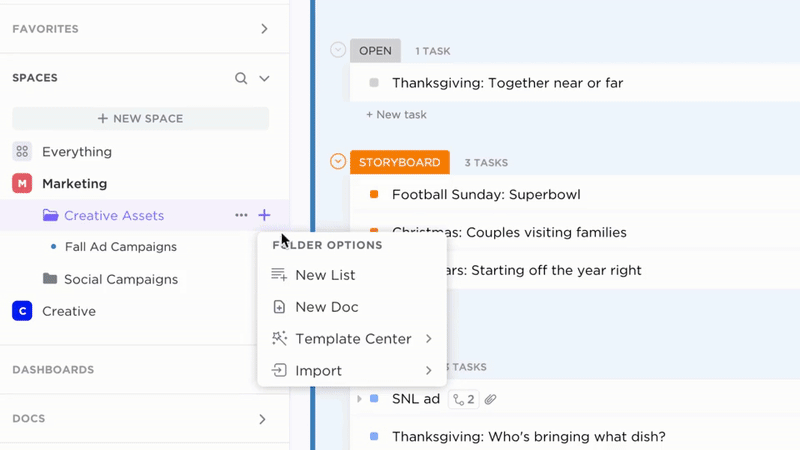Toggle status square for Thanksgiving: Together near or far
Screen dimensions: 800x450
pos(374,83)
